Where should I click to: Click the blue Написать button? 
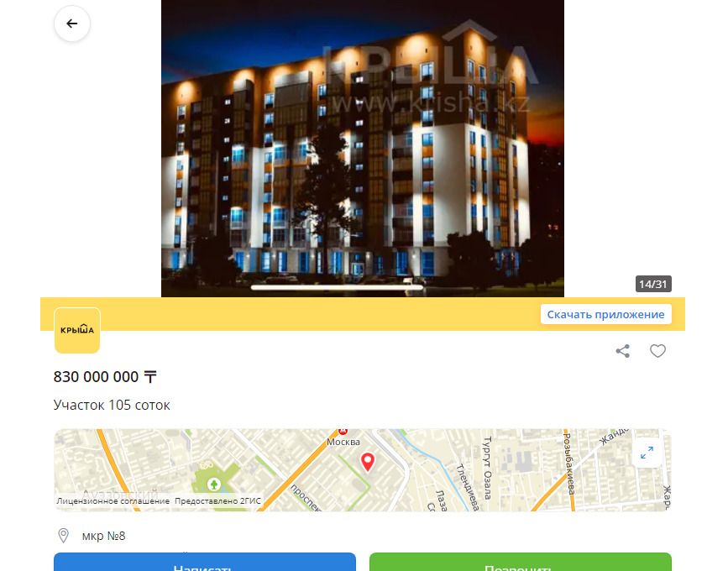(205, 562)
